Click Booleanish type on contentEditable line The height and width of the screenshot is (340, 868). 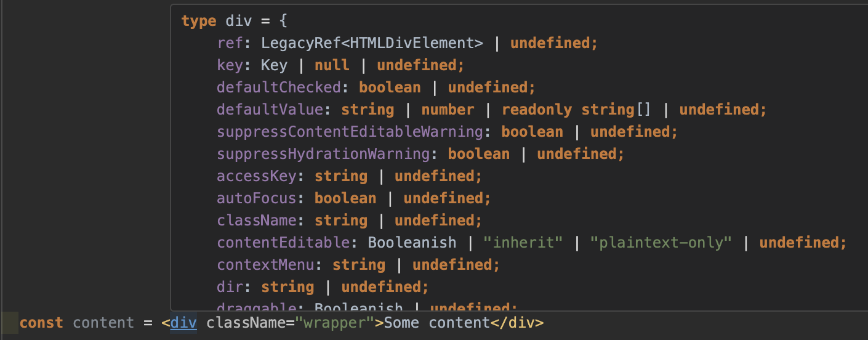tap(412, 243)
